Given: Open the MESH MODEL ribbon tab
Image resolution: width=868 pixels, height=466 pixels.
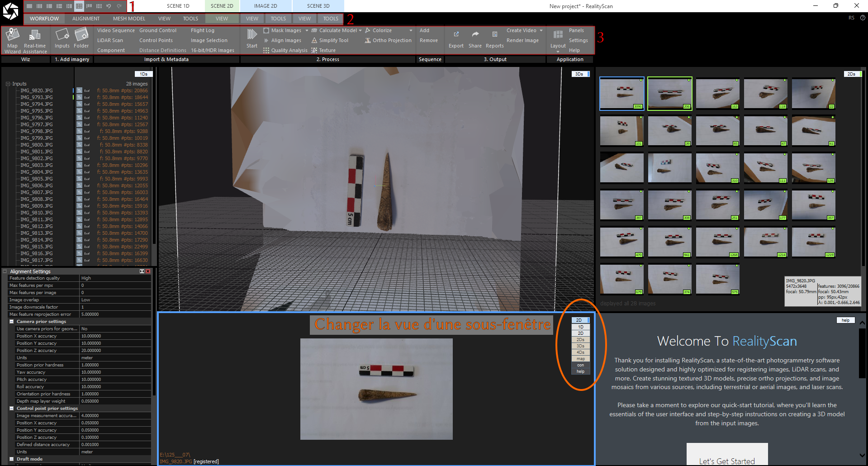Looking at the screenshot, I should (x=129, y=19).
